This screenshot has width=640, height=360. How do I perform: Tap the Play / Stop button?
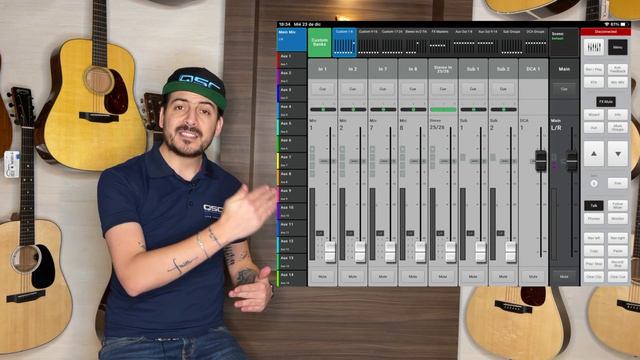[x=593, y=264]
